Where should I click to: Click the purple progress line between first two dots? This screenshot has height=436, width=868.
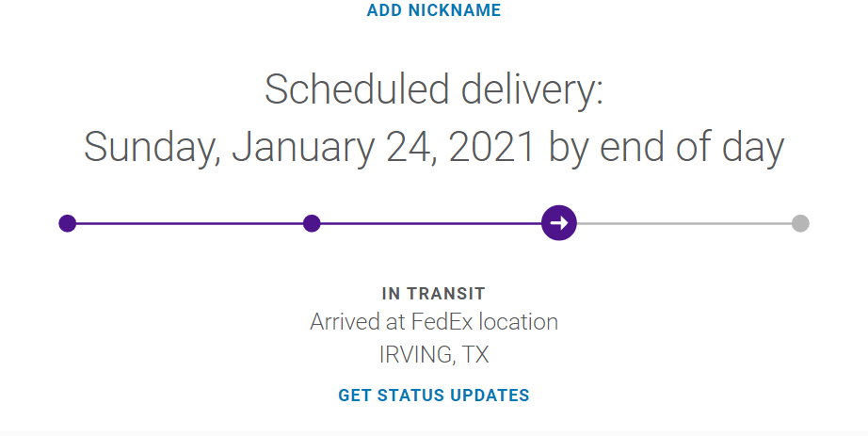pyautogui.click(x=188, y=223)
